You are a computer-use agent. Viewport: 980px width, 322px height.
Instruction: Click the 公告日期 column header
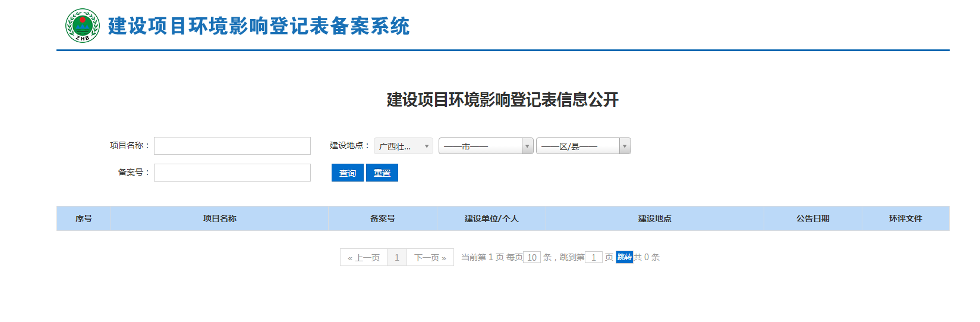click(813, 218)
